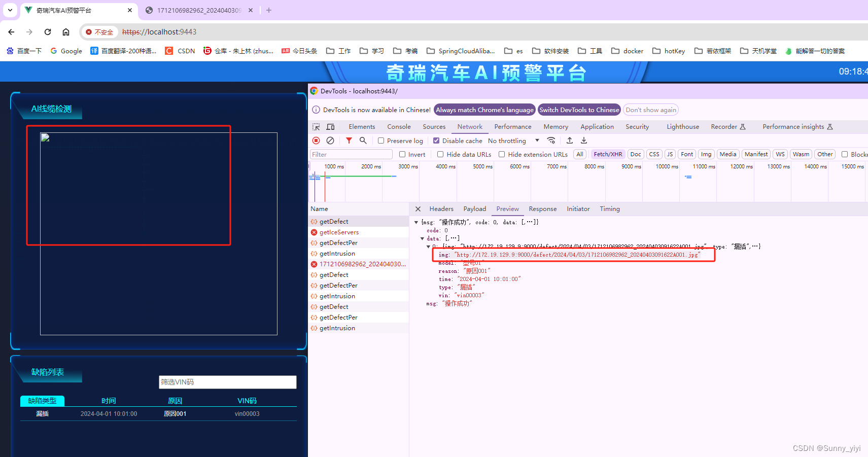Go to browser home icon
868x457 pixels.
click(x=66, y=32)
